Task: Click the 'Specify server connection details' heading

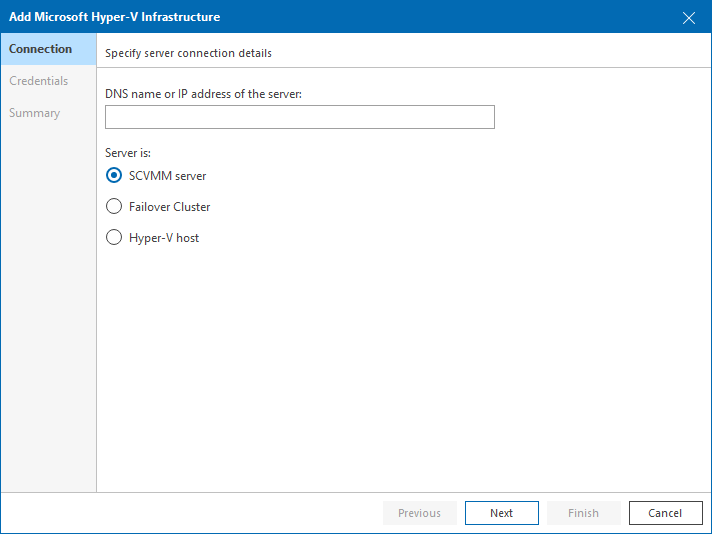Action: pyautogui.click(x=188, y=53)
